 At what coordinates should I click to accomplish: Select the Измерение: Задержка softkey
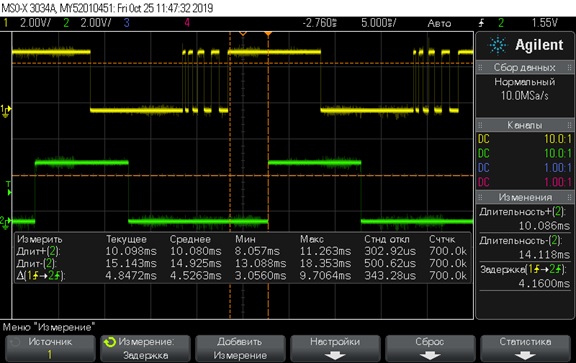[145, 348]
